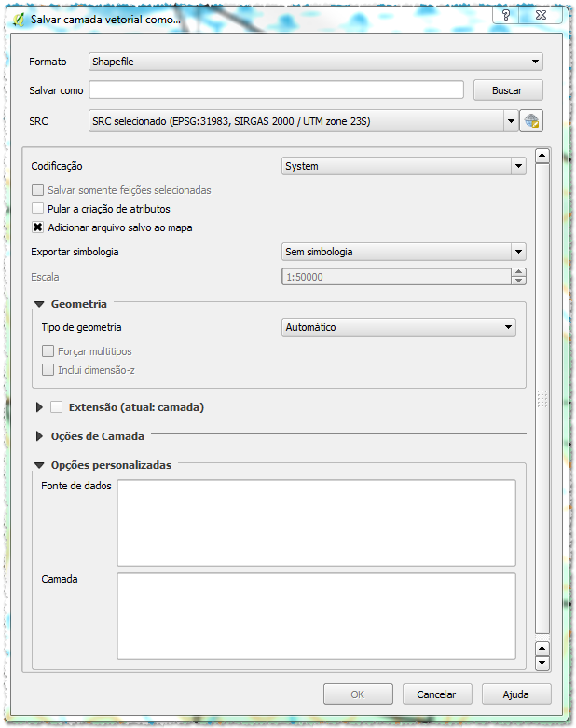Enable Pular a criação de atributos checkbox
Viewport: 576px width, 728px height.
pyautogui.click(x=38, y=209)
